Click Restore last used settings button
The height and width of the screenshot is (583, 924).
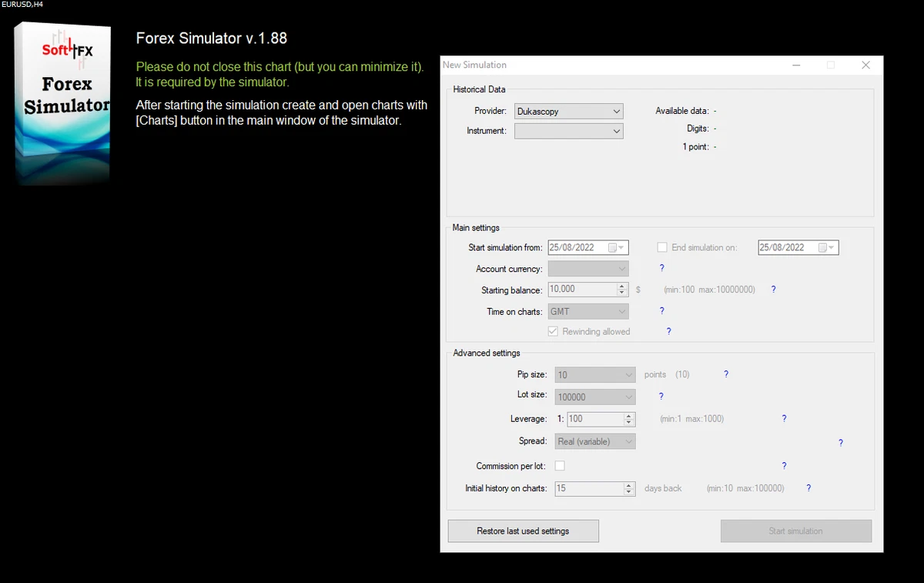coord(524,531)
